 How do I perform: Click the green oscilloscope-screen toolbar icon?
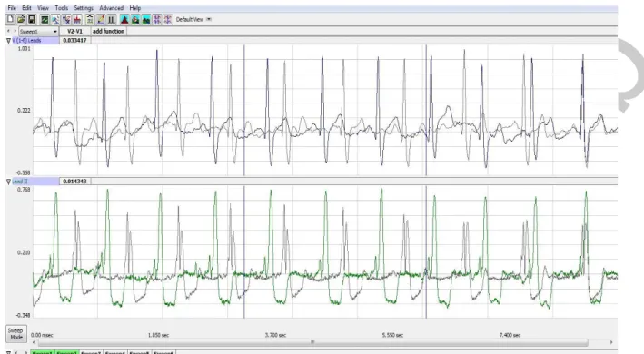click(45, 19)
